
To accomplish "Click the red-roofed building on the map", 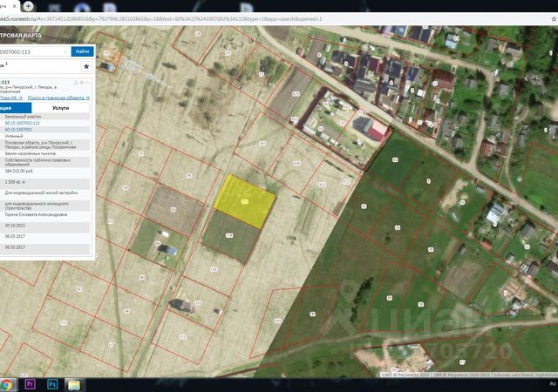I will 378,131.
